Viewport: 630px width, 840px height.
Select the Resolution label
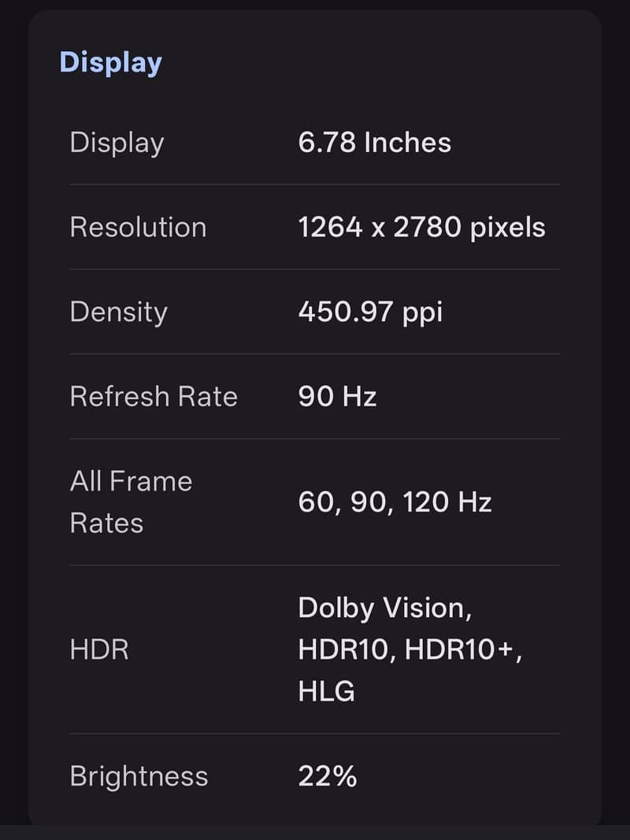click(139, 228)
